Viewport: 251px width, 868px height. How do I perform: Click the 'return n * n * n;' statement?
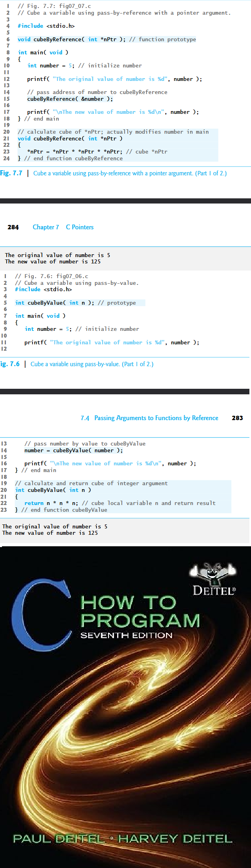tap(51, 503)
